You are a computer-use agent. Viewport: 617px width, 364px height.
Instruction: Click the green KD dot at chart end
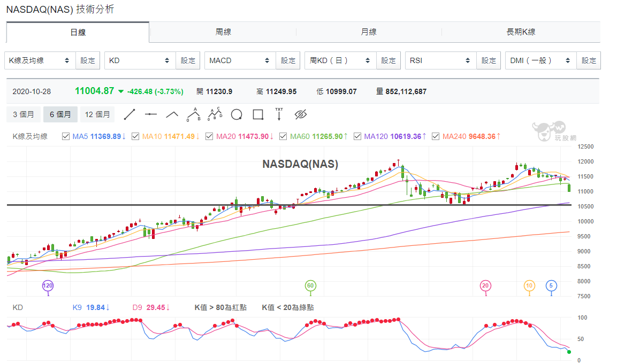tap(569, 352)
